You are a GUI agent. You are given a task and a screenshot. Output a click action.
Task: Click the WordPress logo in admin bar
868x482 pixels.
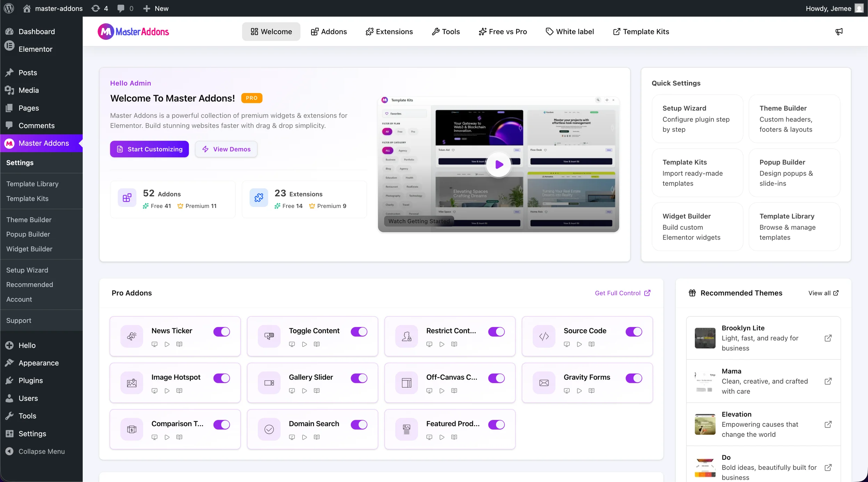tap(9, 8)
